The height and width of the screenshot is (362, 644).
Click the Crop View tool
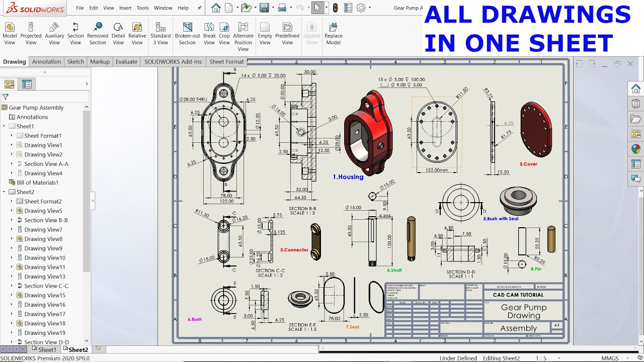(224, 34)
